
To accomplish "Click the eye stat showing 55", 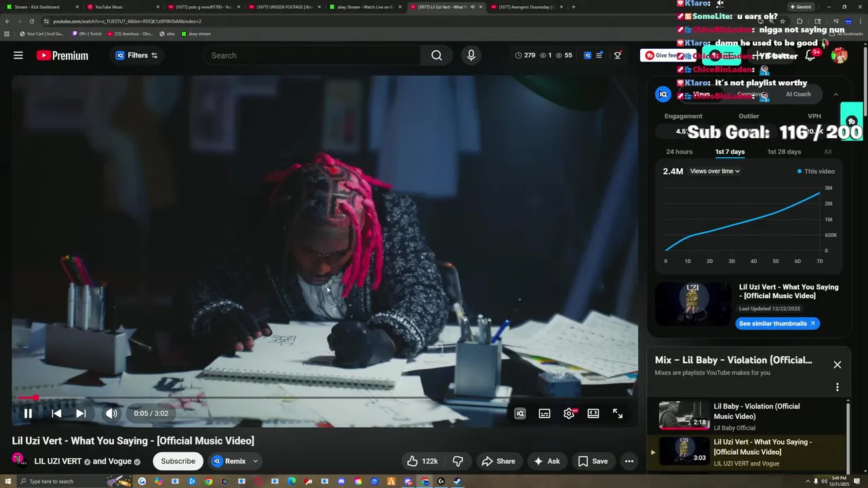I will point(564,56).
